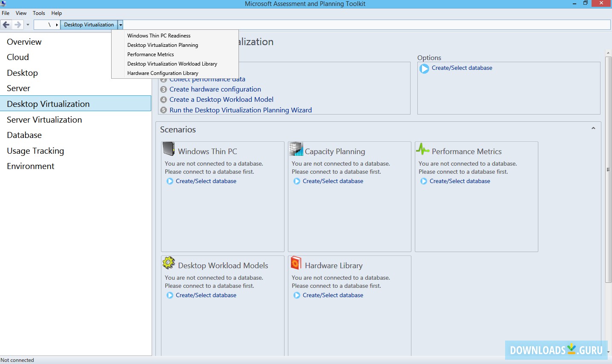Go to Database in the sidebar
The height and width of the screenshot is (364, 612).
point(24,135)
